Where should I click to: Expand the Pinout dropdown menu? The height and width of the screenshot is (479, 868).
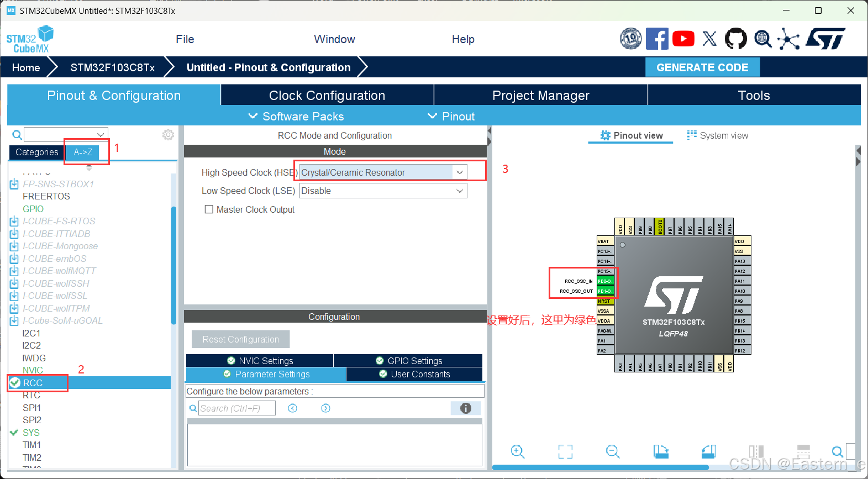click(451, 116)
